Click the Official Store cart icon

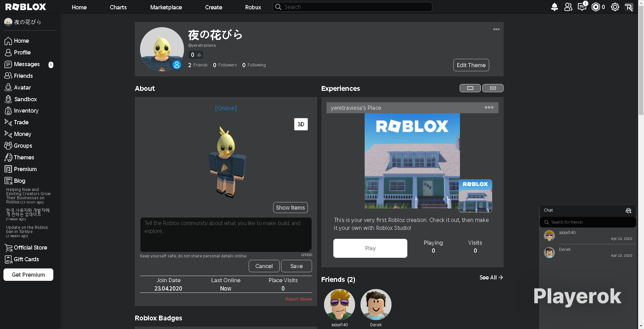[x=8, y=248]
